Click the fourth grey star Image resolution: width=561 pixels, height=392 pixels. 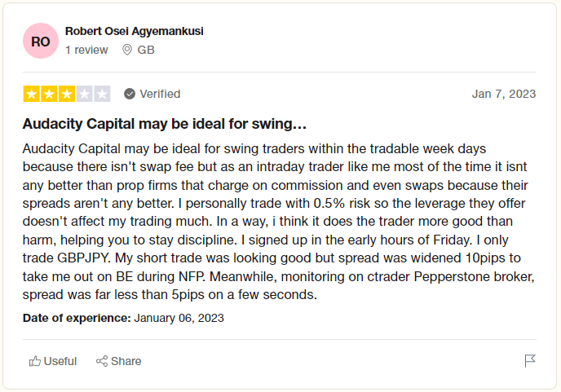point(85,94)
